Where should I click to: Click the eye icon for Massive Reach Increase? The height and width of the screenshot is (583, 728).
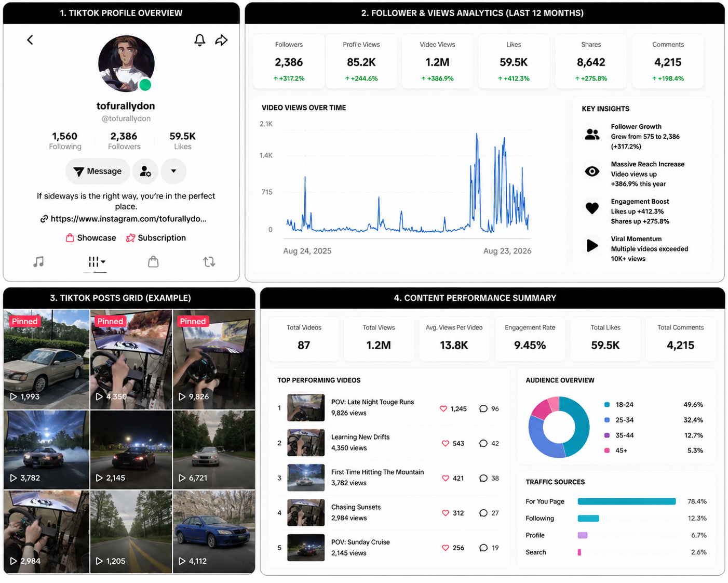click(592, 171)
